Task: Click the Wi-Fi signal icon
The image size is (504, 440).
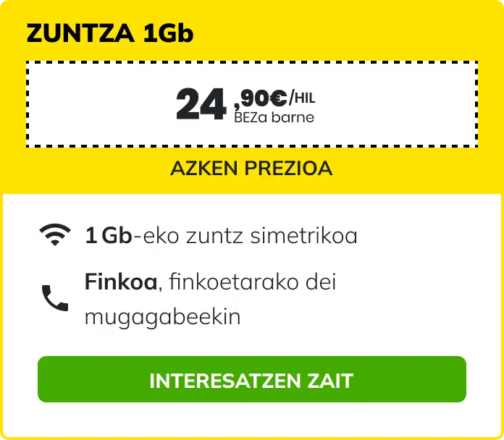Action: (x=55, y=235)
